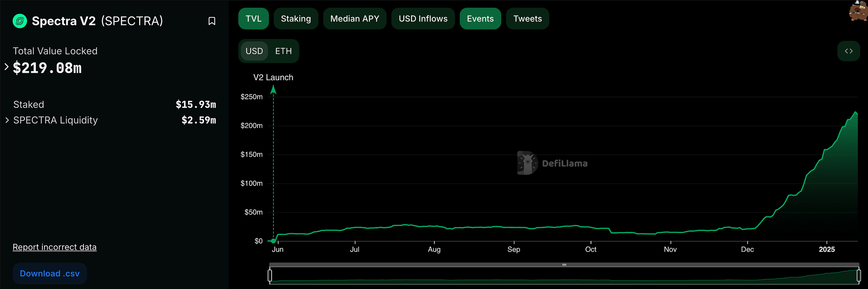Screen dimensions: 868x289
Task: Click the Spectra V2 logo icon
Action: pyautogui.click(x=20, y=21)
